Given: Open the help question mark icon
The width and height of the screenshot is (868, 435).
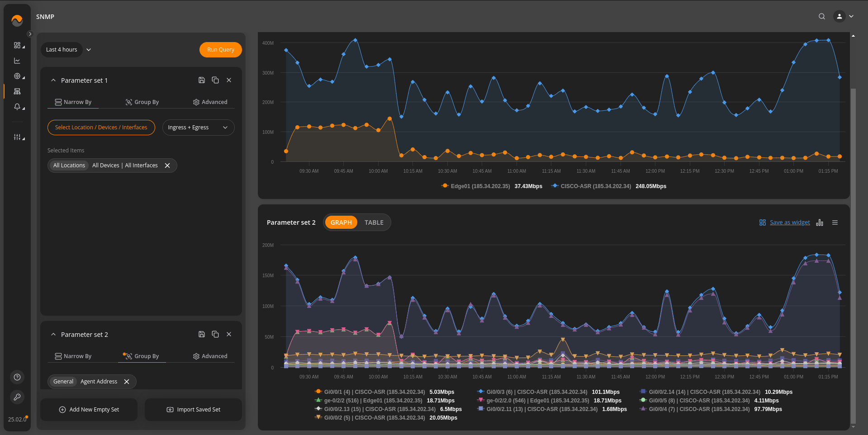Looking at the screenshot, I should (17, 377).
